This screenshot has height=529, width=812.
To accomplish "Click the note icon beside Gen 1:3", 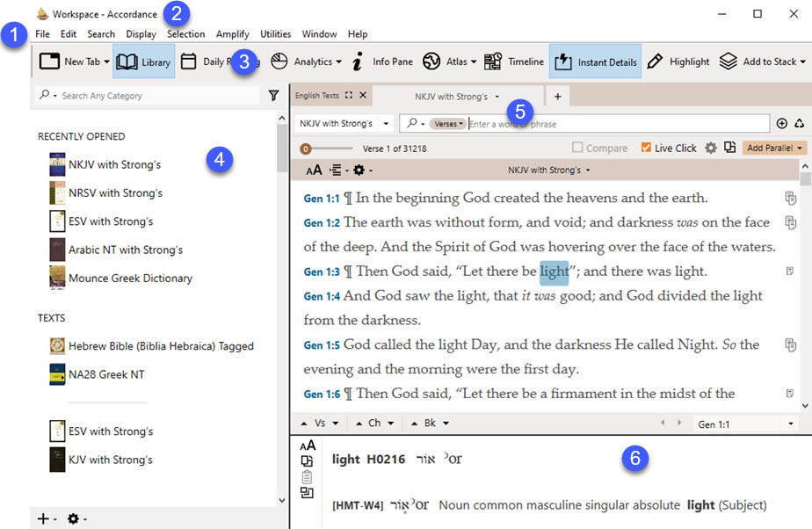I will 790,271.
